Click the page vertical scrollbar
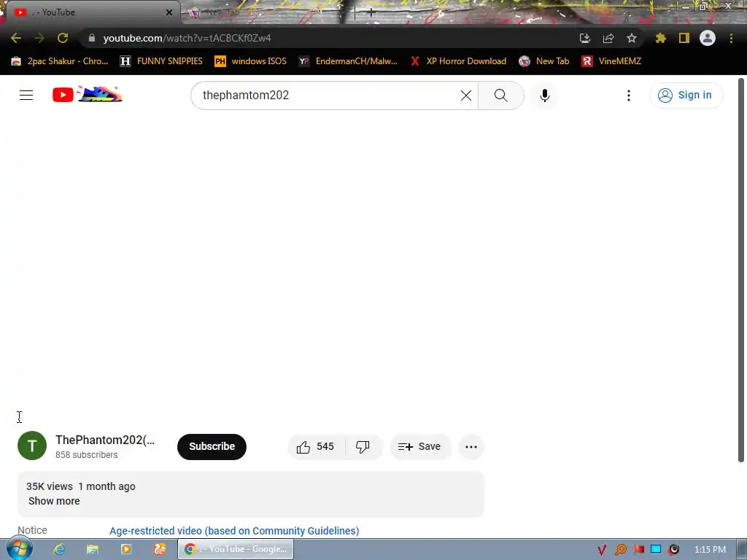The height and width of the screenshot is (560, 747). point(741,271)
